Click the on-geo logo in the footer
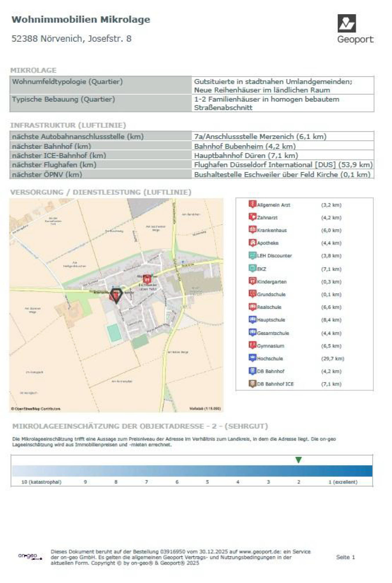 pos(30,556)
